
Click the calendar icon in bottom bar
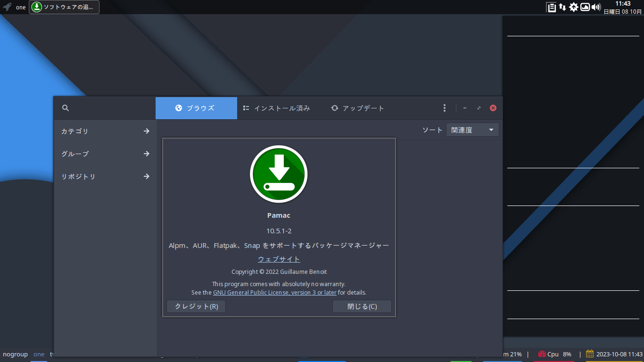pyautogui.click(x=590, y=354)
